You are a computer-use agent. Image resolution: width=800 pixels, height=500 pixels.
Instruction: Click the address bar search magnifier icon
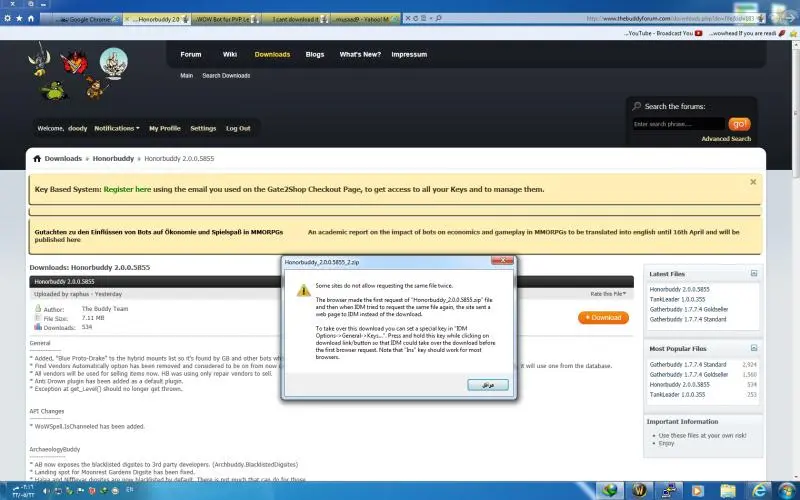pyautogui.click(x=438, y=18)
